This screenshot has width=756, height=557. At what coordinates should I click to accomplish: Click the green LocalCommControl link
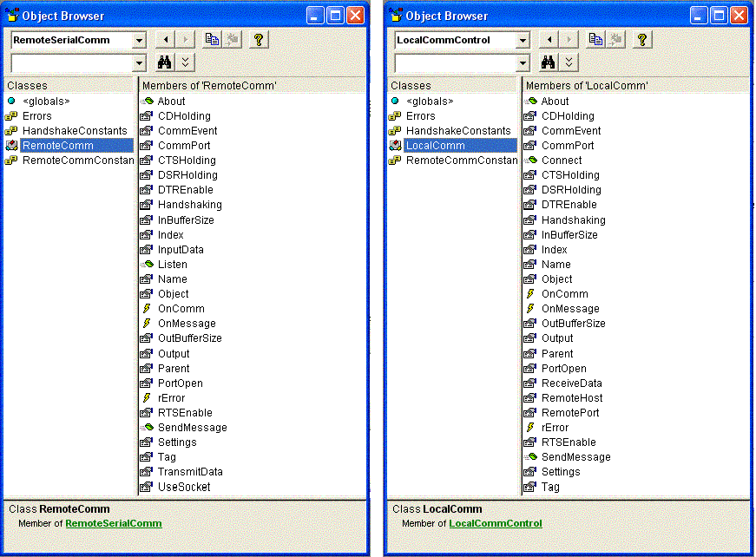click(495, 523)
